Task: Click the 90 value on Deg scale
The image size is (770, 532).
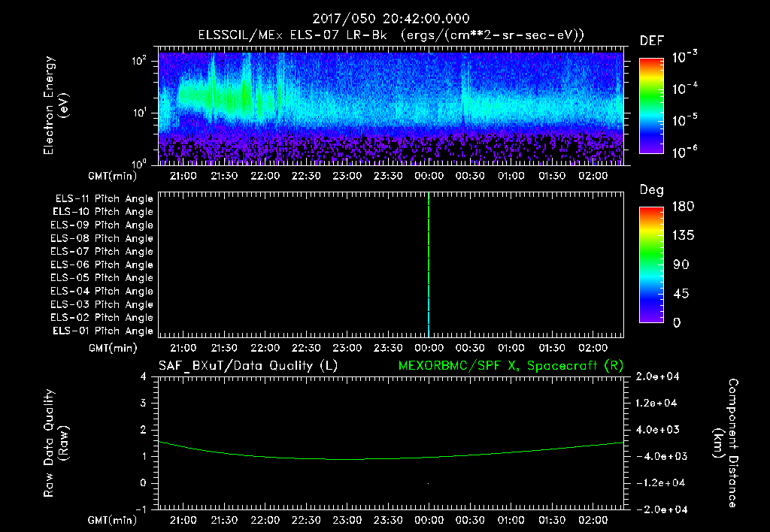Action: click(681, 265)
